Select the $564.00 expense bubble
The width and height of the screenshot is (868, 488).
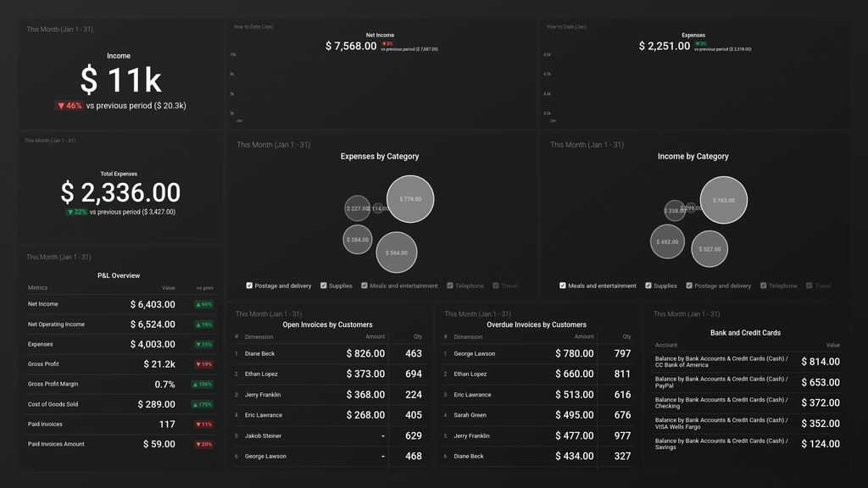tap(397, 252)
